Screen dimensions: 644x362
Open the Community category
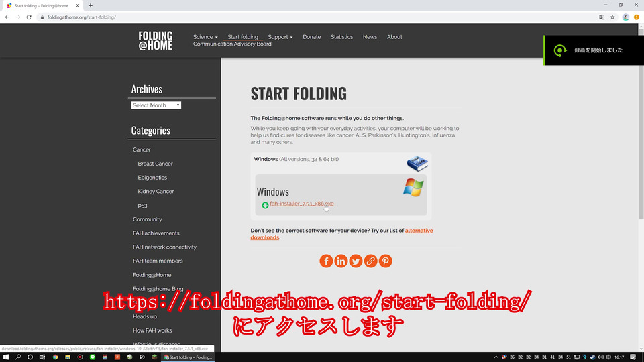point(147,219)
